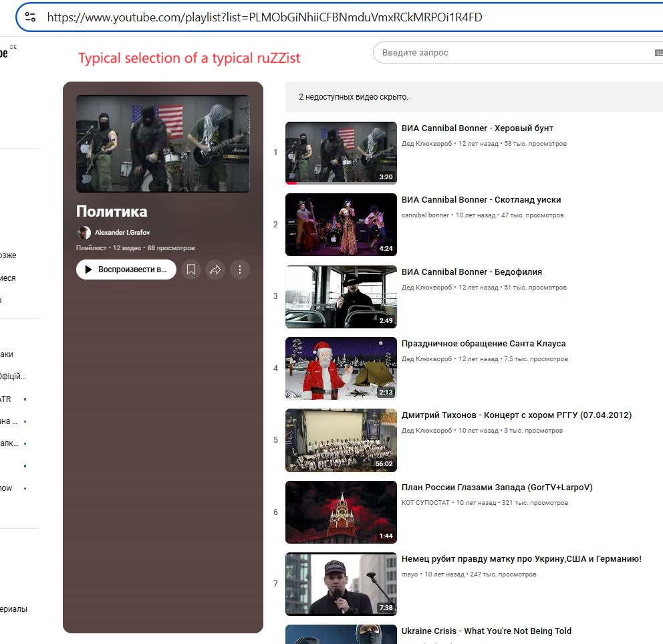
Task: Visit 'mayo' channel link
Action: tap(409, 574)
